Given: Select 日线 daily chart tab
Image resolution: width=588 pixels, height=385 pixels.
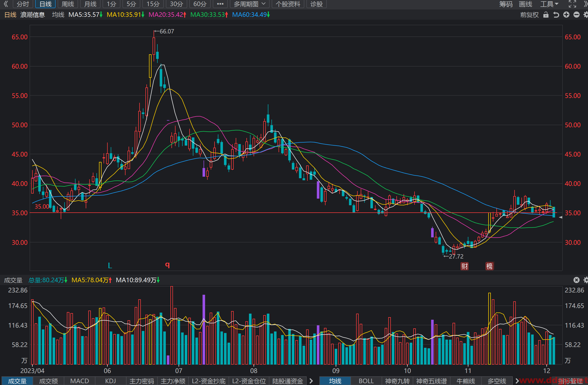Looking at the screenshot, I should [45, 4].
